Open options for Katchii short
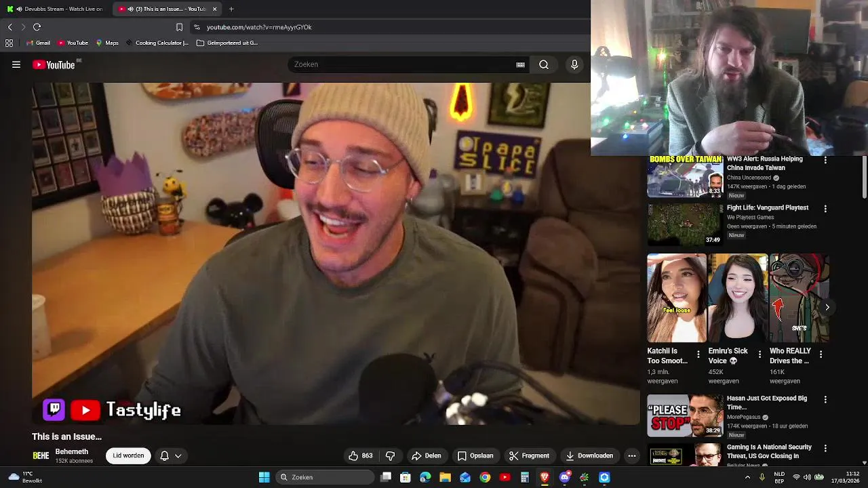Screen dimensions: 868x488 tap(698, 354)
